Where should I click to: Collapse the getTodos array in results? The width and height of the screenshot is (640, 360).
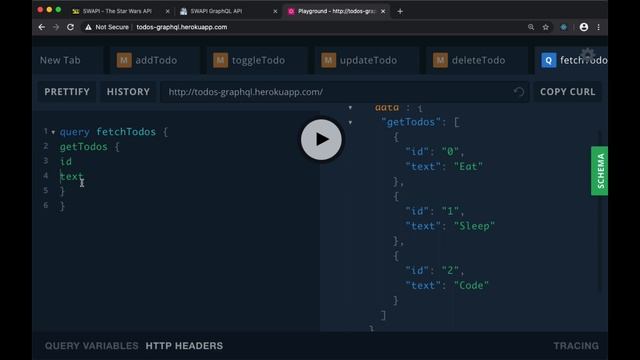click(350, 122)
